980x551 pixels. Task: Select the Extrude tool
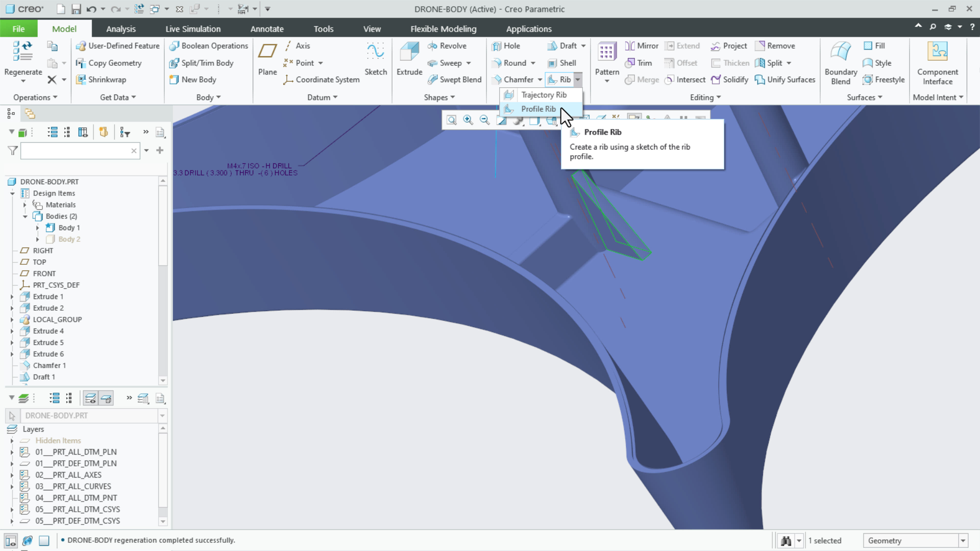point(409,58)
